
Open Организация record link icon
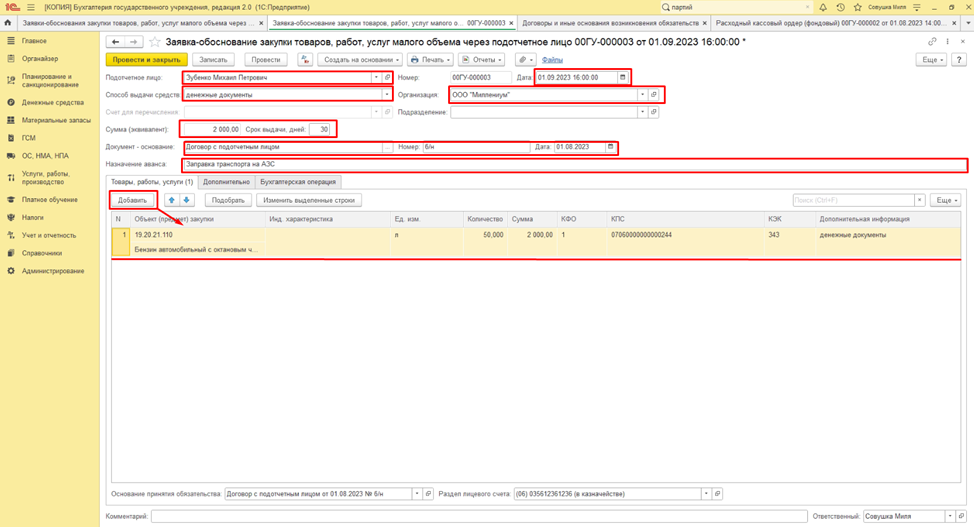pyautogui.click(x=653, y=94)
